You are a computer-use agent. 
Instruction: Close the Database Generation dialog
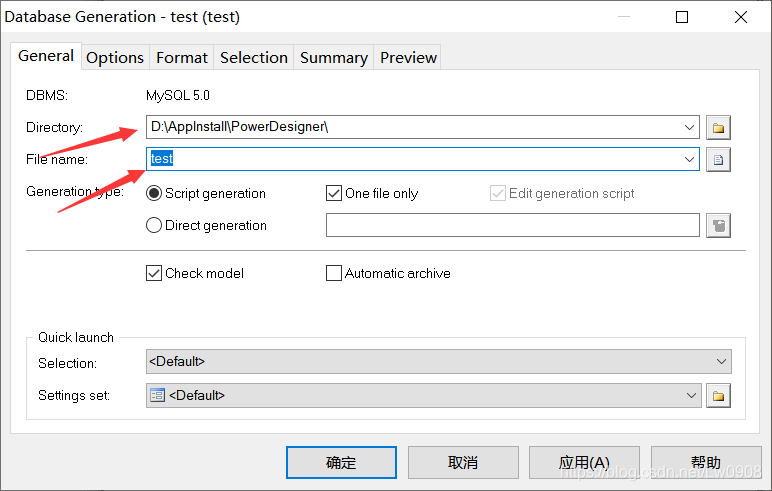coord(740,17)
